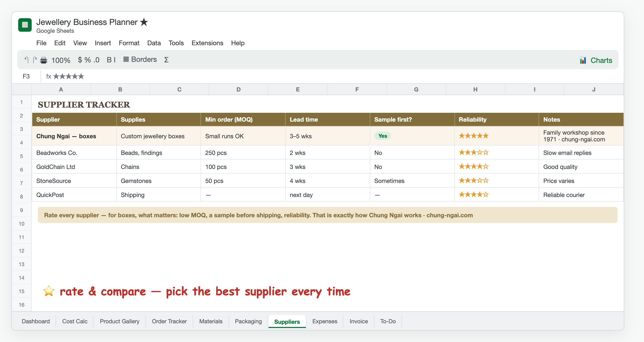This screenshot has height=342, width=644.
Task: Open the Insert menu
Action: point(103,43)
